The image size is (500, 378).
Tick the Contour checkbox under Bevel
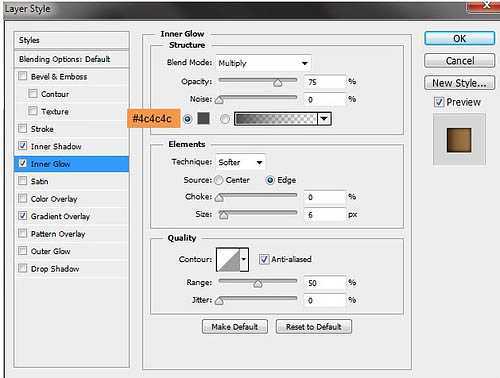pos(33,93)
